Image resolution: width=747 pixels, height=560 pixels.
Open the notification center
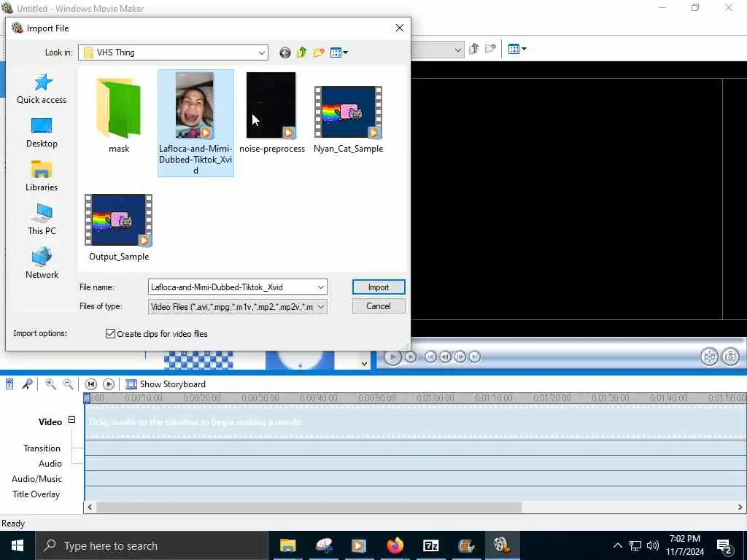(724, 545)
